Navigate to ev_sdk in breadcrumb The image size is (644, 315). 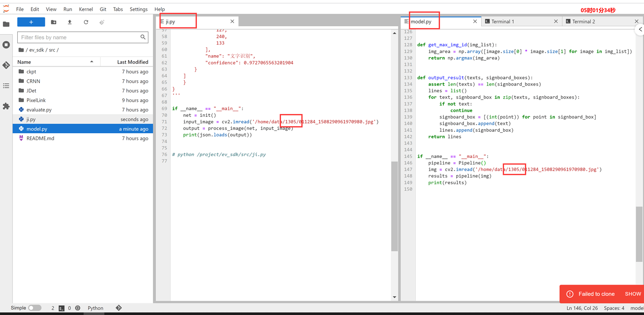tap(36, 50)
